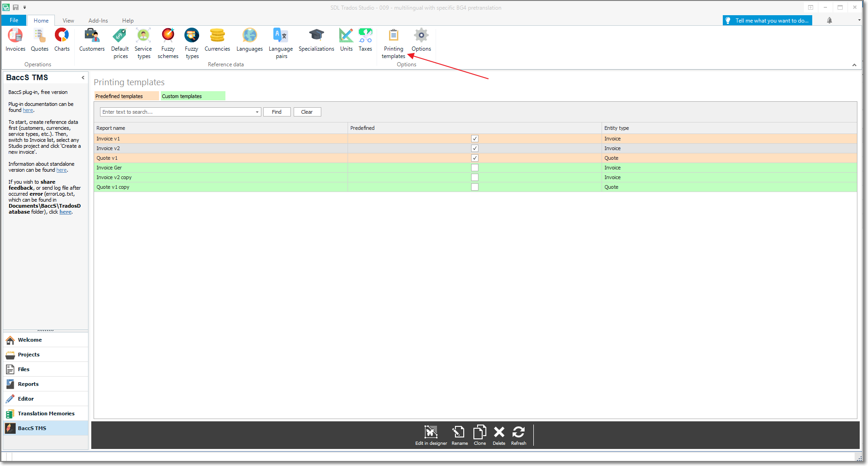The width and height of the screenshot is (868, 466).
Task: Open Fuzzy schemes
Action: (x=168, y=44)
